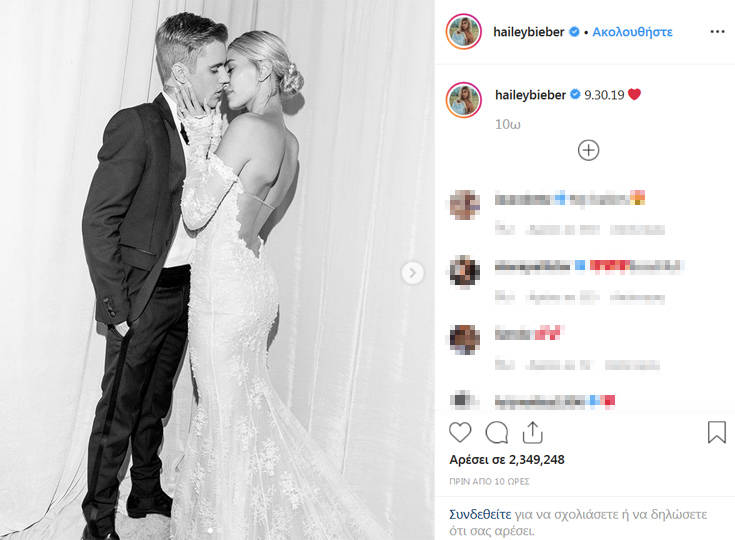The width and height of the screenshot is (735, 540).
Task: Click haileybieber avatar beside the caption
Action: click(464, 100)
